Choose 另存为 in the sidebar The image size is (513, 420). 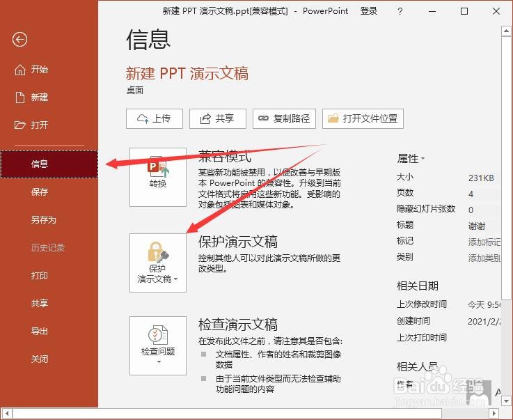pos(44,219)
